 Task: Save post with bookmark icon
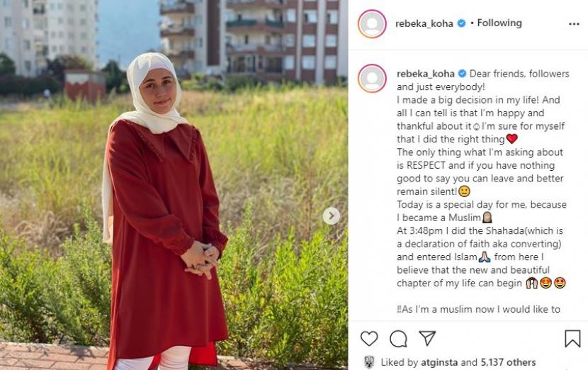click(572, 339)
